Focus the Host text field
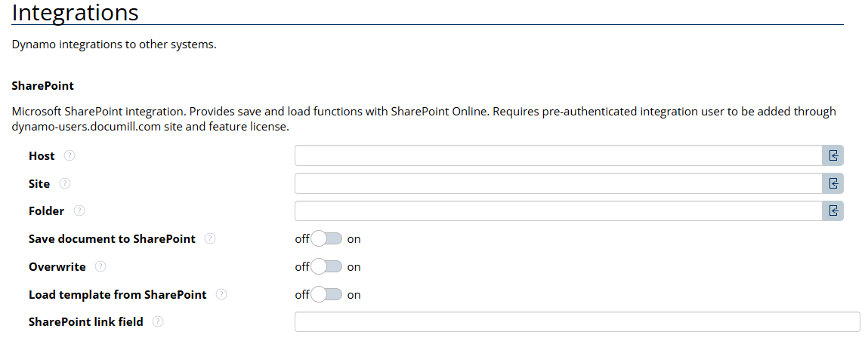The height and width of the screenshot is (344, 868). pos(558,156)
